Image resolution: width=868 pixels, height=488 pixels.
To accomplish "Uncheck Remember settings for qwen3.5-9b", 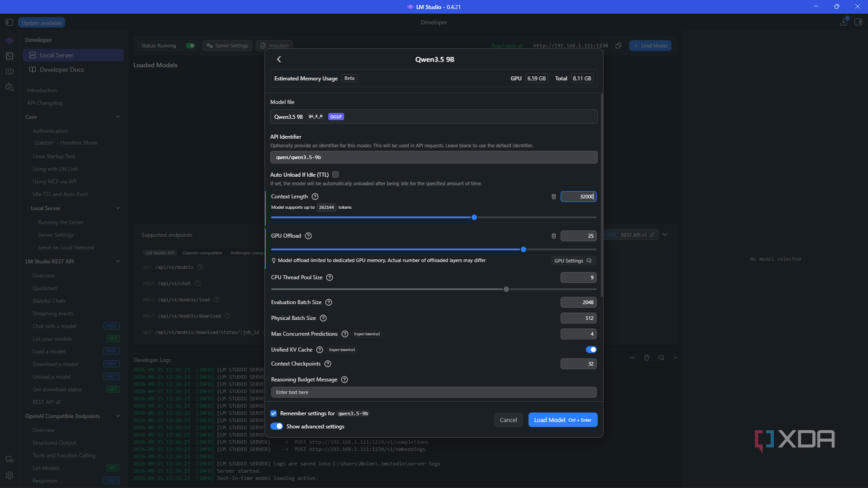I will point(274,413).
